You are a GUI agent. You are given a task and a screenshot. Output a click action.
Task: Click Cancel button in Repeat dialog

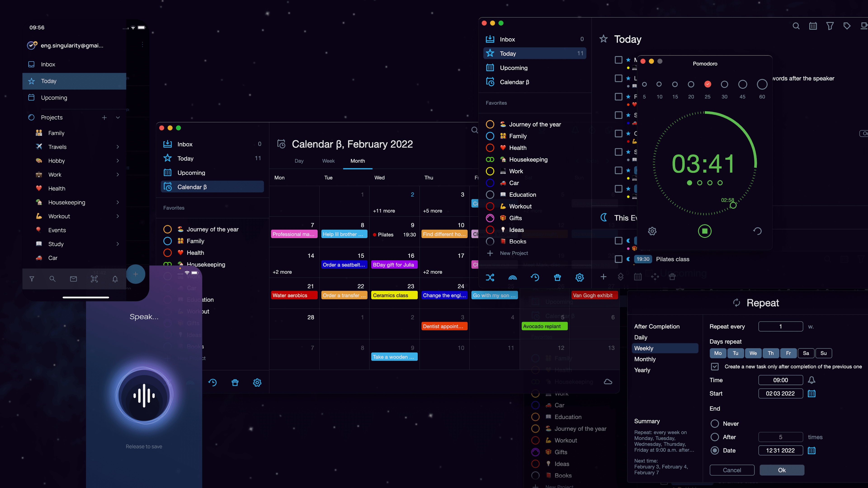point(732,470)
